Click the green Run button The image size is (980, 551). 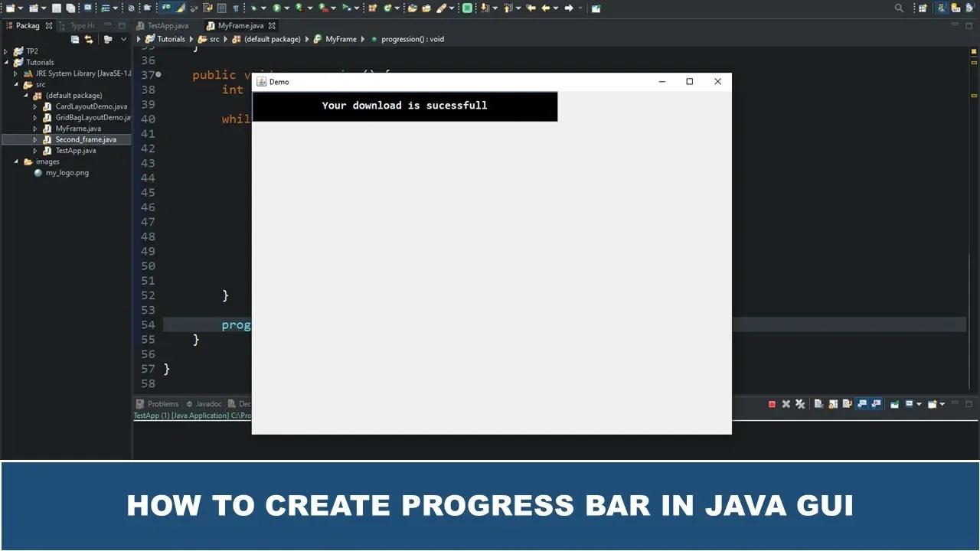click(277, 8)
